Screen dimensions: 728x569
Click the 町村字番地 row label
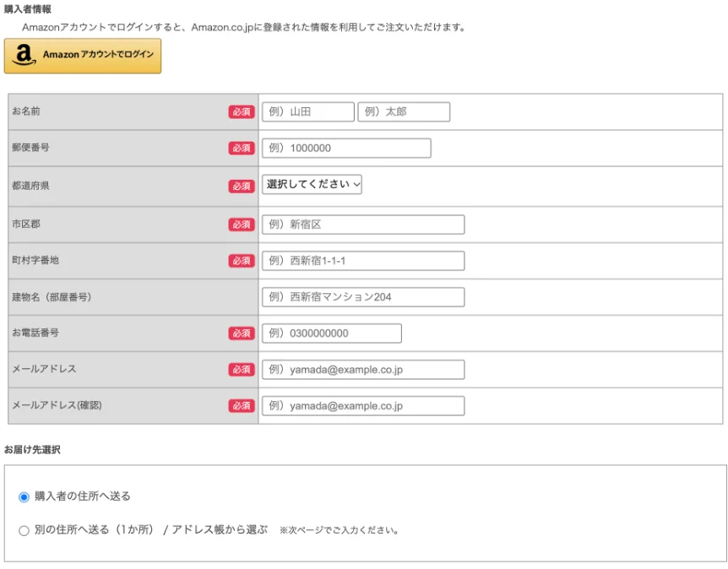click(35, 260)
